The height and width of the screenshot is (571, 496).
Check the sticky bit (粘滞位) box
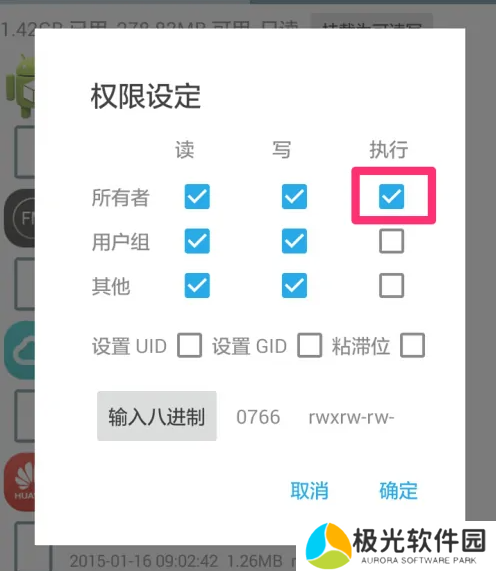(x=412, y=345)
